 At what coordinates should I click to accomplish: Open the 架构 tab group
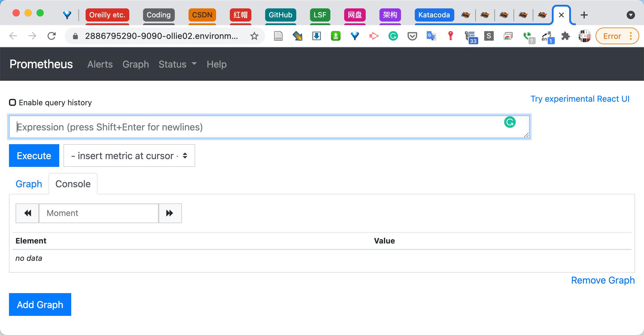pyautogui.click(x=390, y=15)
